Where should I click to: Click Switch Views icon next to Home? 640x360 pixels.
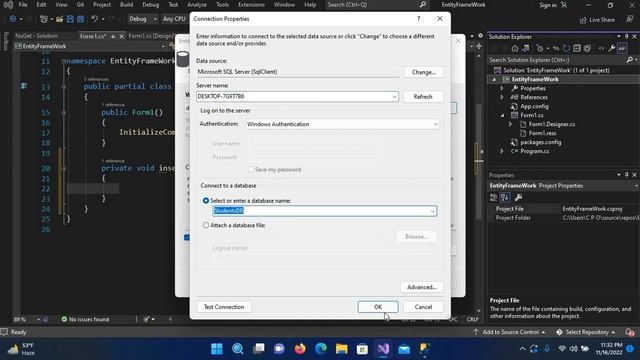point(526,49)
